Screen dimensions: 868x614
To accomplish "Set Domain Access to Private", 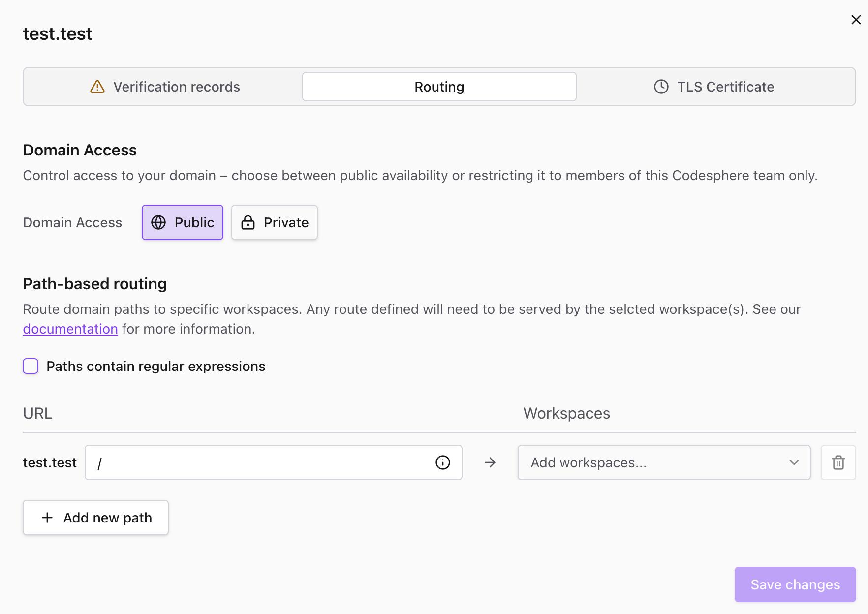I will pyautogui.click(x=274, y=222).
